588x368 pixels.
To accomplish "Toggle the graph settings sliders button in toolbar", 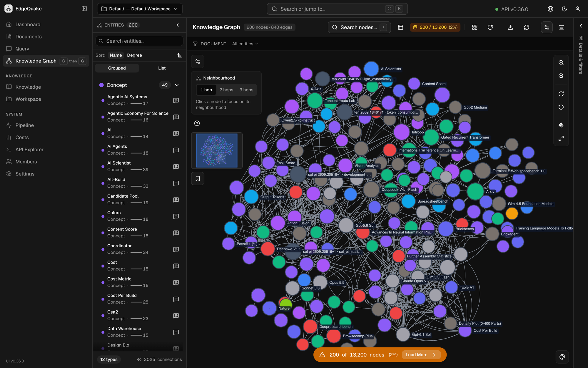I will (x=547, y=27).
